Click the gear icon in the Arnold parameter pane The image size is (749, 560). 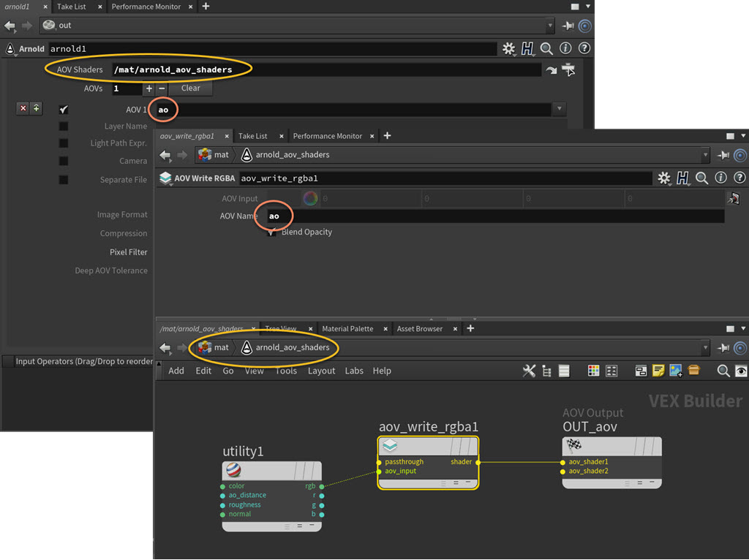(x=508, y=48)
